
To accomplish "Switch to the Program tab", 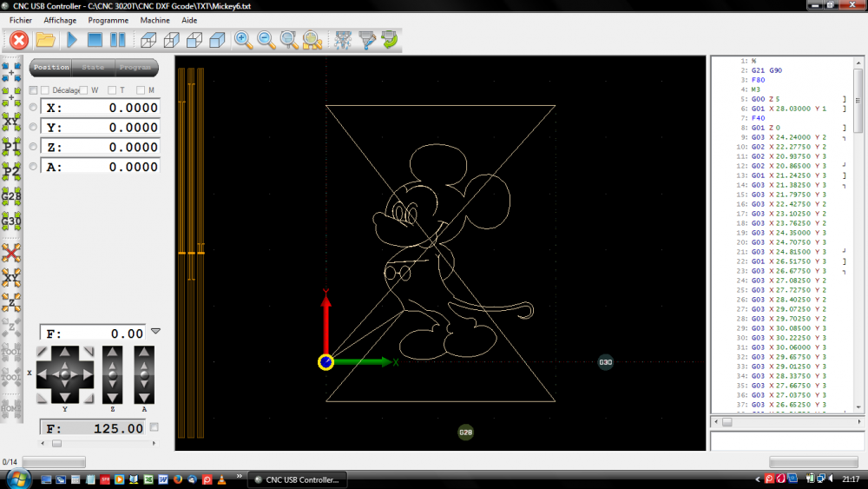I will pyautogui.click(x=135, y=67).
